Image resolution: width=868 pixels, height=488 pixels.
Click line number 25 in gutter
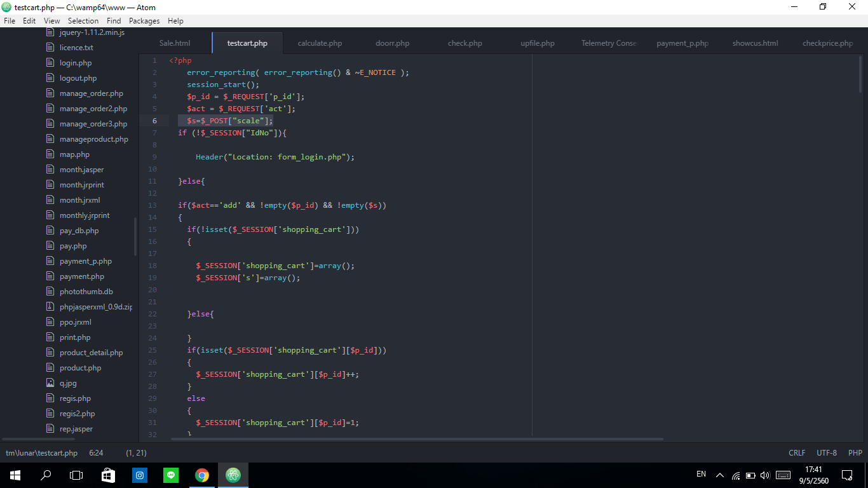(153, 350)
